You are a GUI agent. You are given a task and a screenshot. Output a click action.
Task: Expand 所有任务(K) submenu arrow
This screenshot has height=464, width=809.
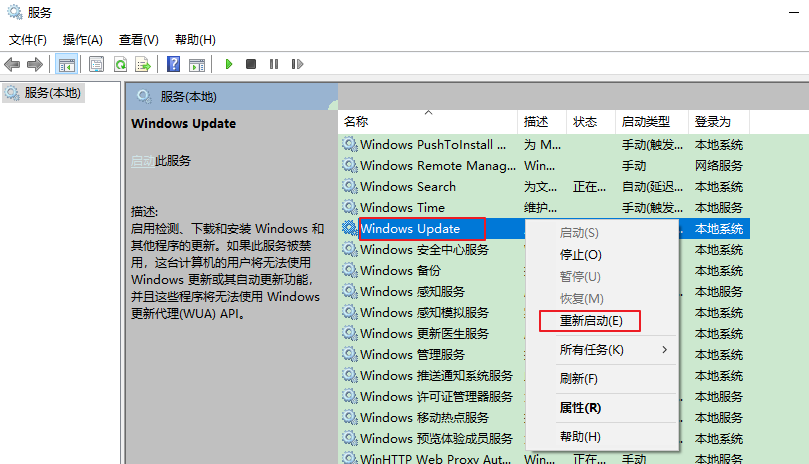point(665,350)
